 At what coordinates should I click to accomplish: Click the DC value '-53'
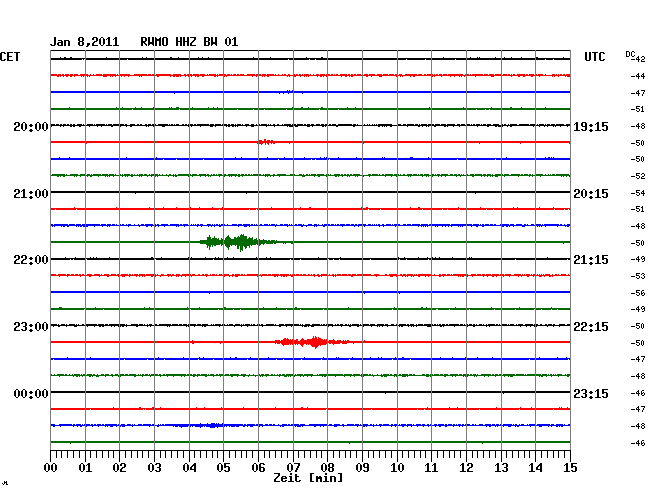click(x=638, y=276)
